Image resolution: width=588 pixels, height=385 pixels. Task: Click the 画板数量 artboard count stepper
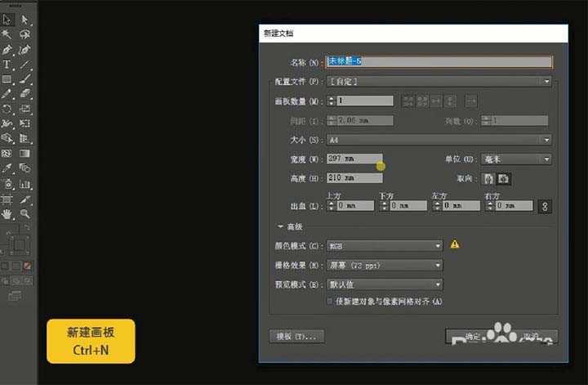[x=331, y=101]
